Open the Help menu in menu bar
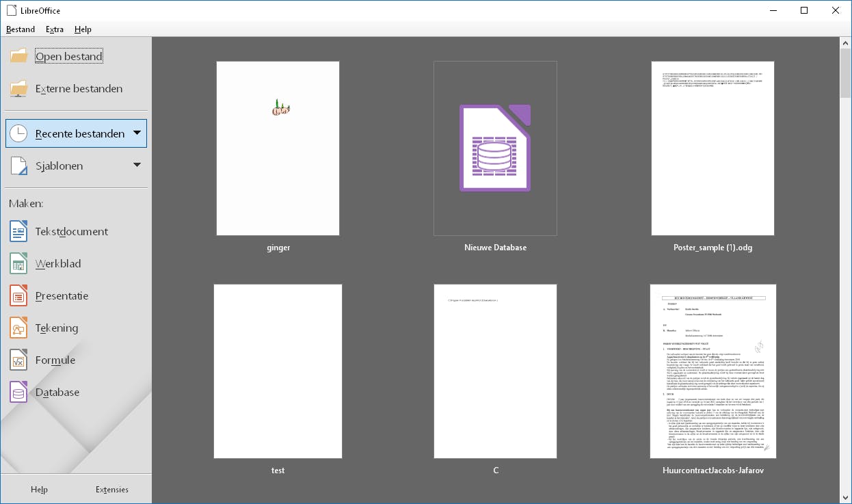 tap(83, 29)
